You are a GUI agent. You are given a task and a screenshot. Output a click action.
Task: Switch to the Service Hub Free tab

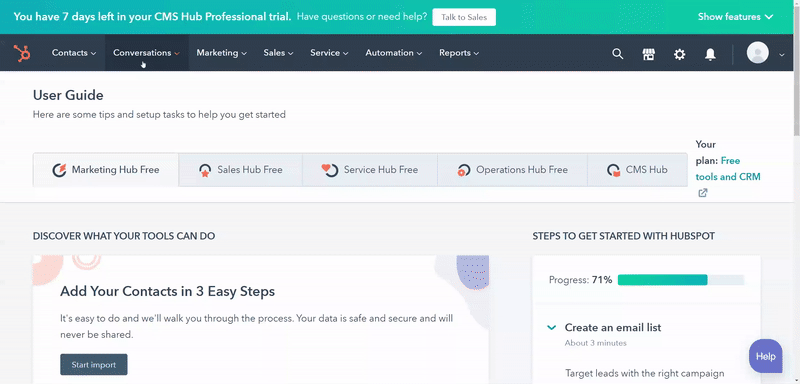(370, 170)
